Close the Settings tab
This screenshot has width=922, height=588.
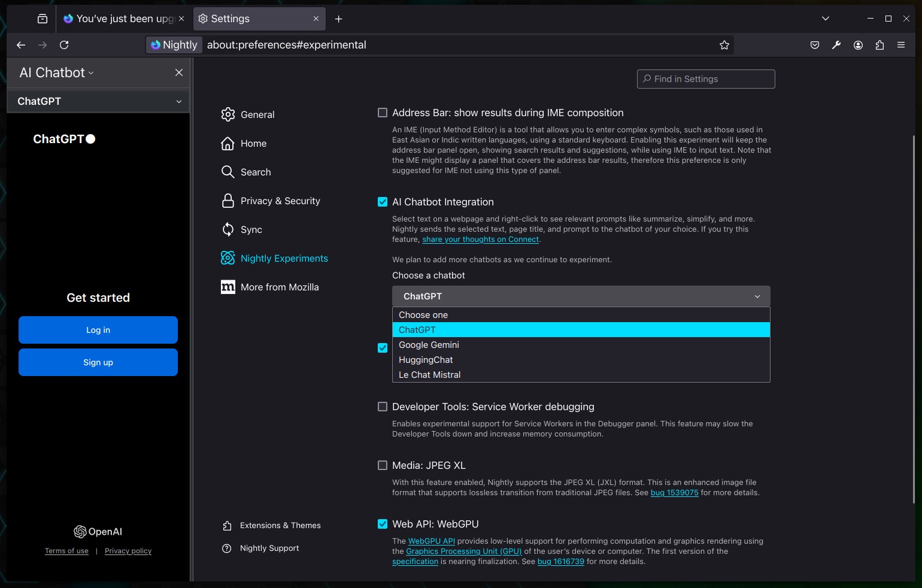pyautogui.click(x=316, y=19)
